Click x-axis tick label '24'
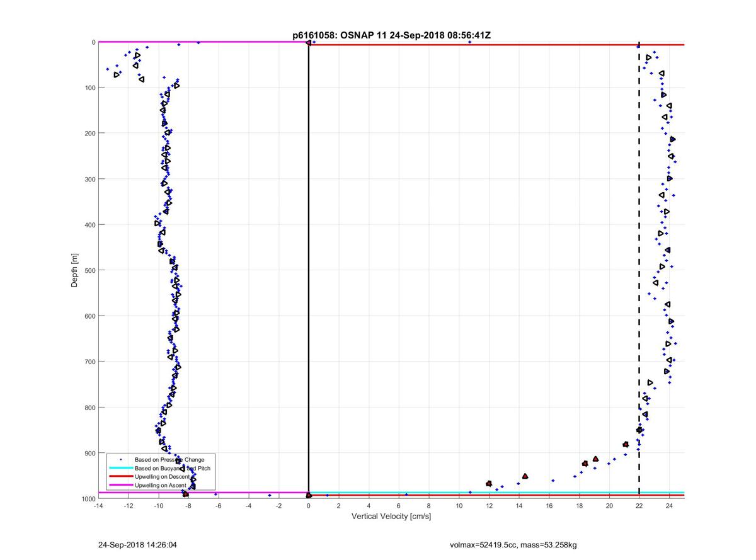Viewport: 756px width, 560px height. (670, 505)
